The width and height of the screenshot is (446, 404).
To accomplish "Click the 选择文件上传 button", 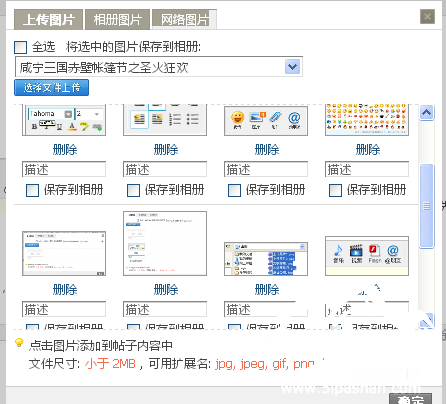I will pos(51,88).
